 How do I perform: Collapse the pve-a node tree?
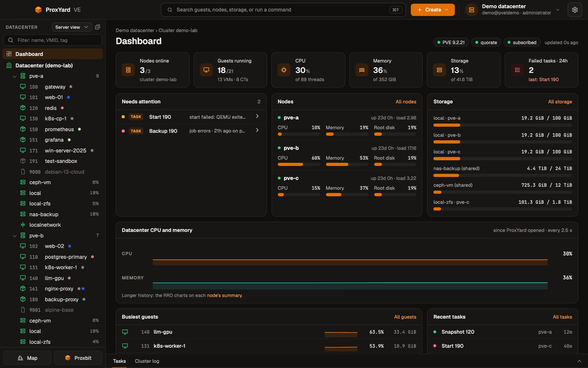(14, 76)
